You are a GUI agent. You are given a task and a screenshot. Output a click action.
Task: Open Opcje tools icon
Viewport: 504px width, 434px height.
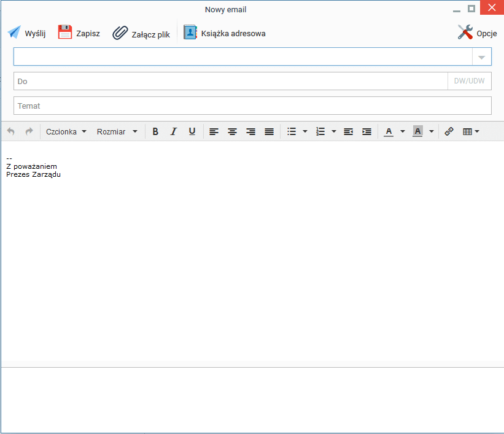click(x=465, y=32)
